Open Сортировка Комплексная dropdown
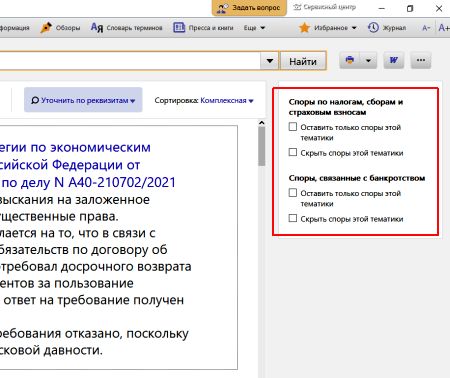The image size is (450, 378). point(227,100)
